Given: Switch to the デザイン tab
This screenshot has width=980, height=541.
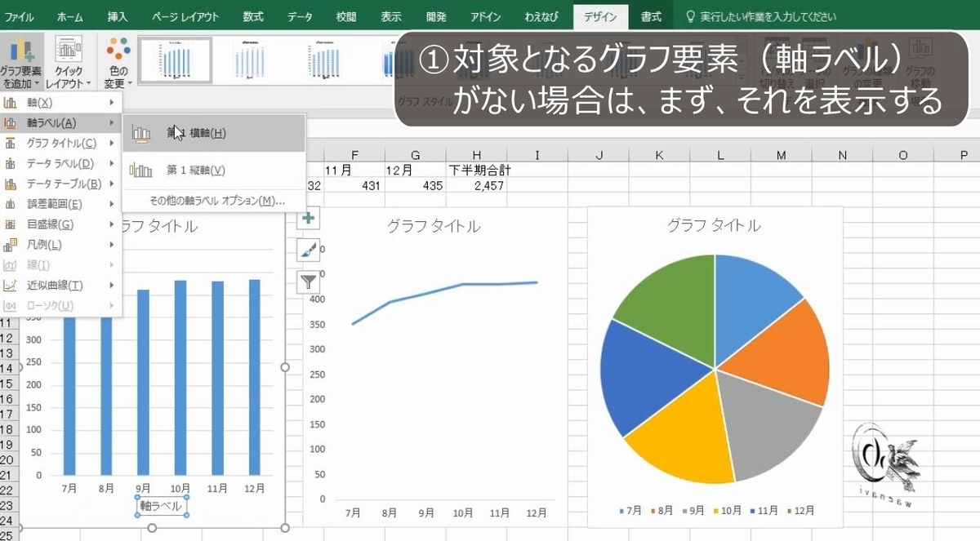Looking at the screenshot, I should pyautogui.click(x=600, y=16).
